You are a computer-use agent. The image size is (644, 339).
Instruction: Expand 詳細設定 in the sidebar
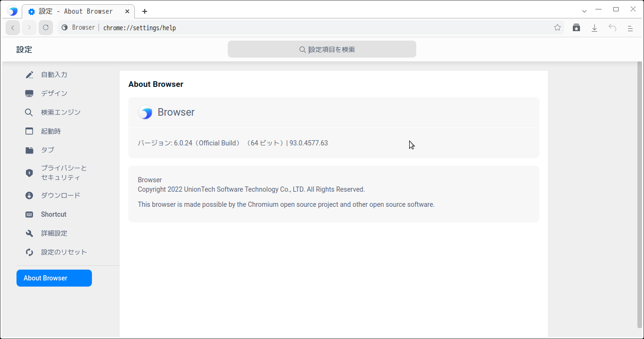(54, 233)
